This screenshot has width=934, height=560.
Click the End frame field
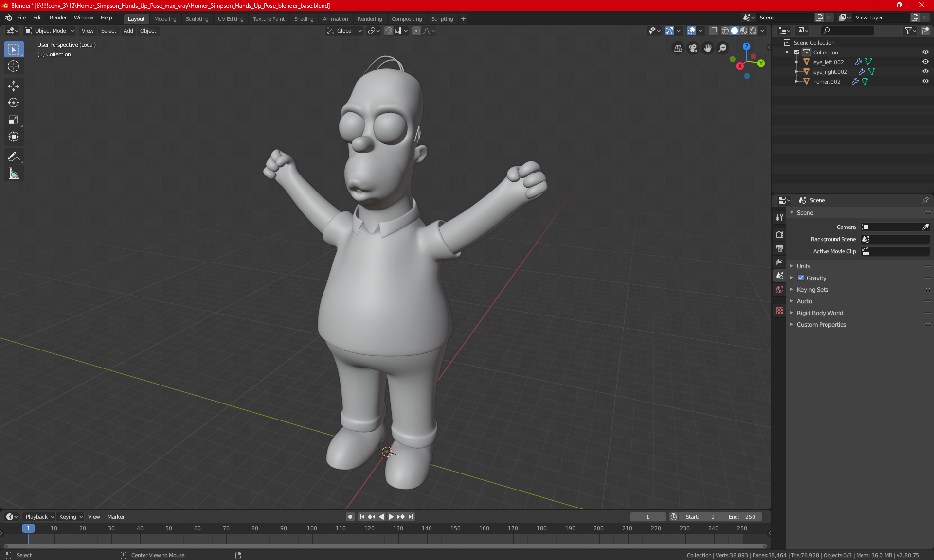pyautogui.click(x=742, y=517)
